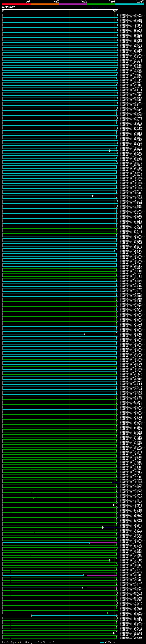
Task: Select label UniRef100_Q8BH24
Action: [x=131, y=364]
